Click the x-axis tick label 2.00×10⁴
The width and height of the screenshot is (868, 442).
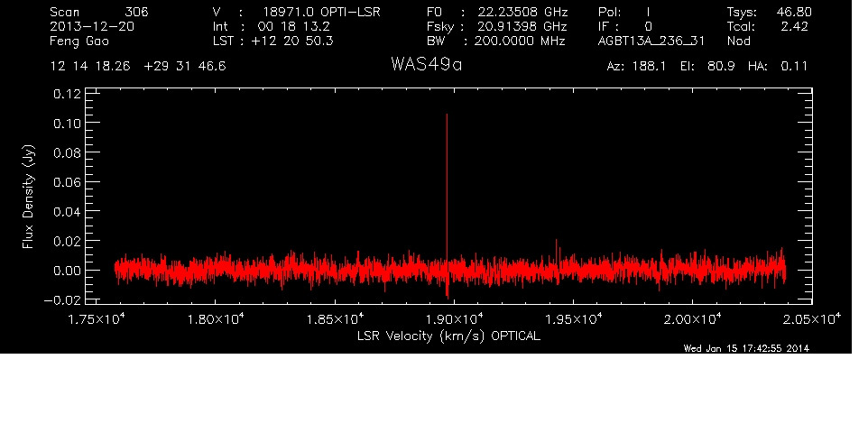[693, 319]
